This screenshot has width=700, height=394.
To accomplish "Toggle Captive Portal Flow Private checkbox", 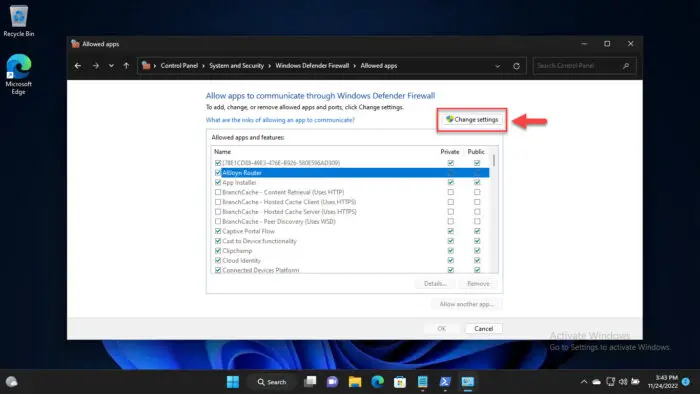I will tap(450, 231).
